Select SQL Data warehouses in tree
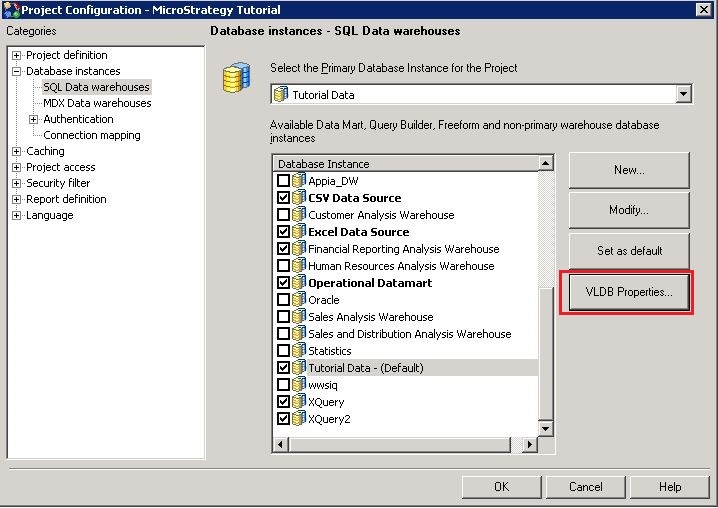Image resolution: width=718 pixels, height=508 pixels. pyautogui.click(x=96, y=87)
